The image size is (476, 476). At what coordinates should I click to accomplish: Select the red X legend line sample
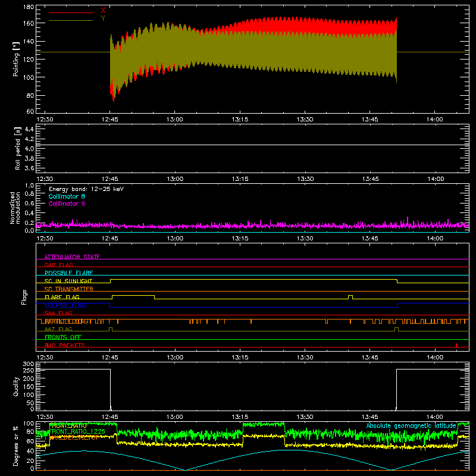[x=71, y=12]
